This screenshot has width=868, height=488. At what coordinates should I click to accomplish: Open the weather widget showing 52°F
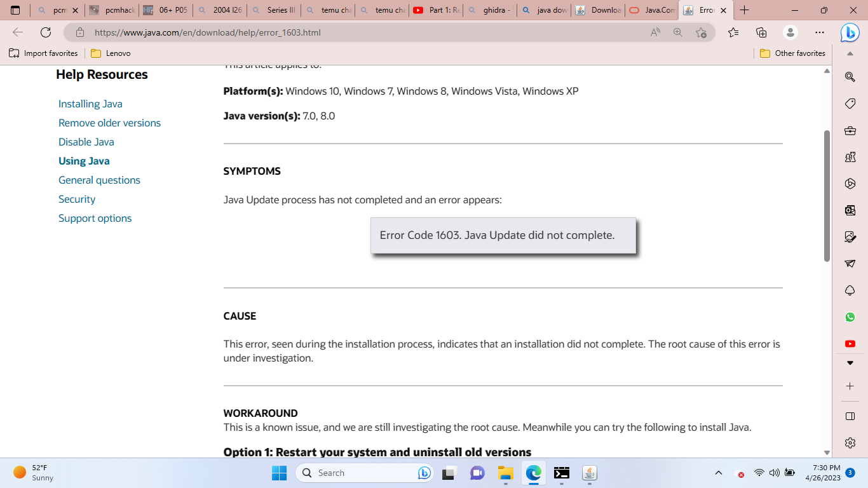34,473
